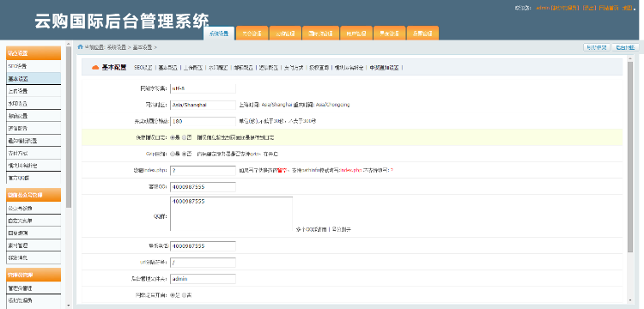Open the 界面管理 top tab
This screenshot has width=644, height=309.
point(389,33)
